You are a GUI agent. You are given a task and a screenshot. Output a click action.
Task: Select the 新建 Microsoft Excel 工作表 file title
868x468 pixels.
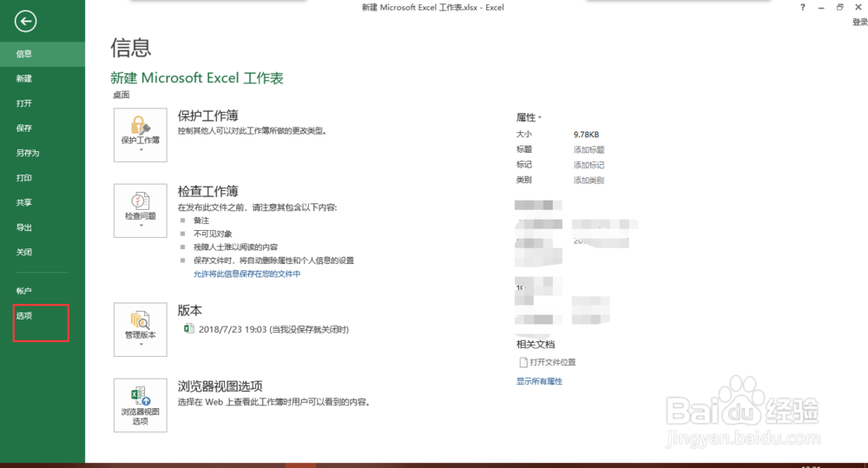click(x=197, y=78)
